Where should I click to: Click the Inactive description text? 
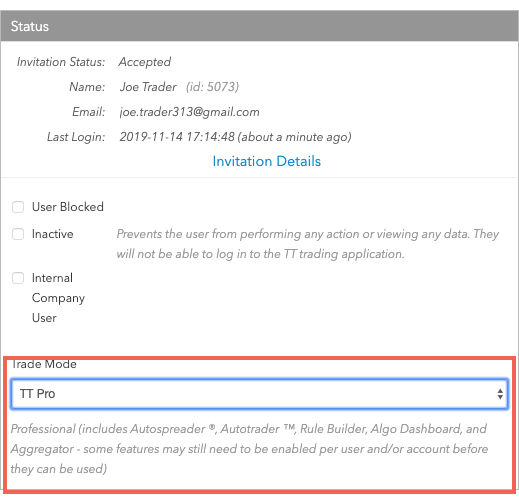[x=307, y=244]
